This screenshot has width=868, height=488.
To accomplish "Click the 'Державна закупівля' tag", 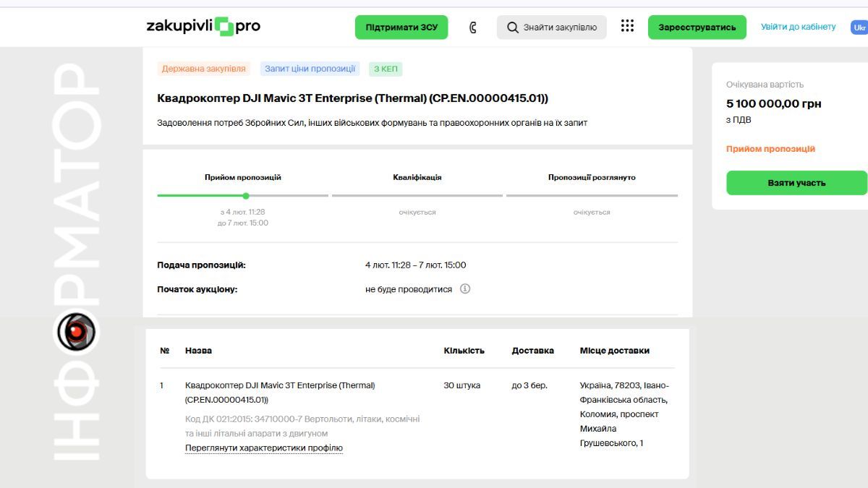I will point(203,69).
